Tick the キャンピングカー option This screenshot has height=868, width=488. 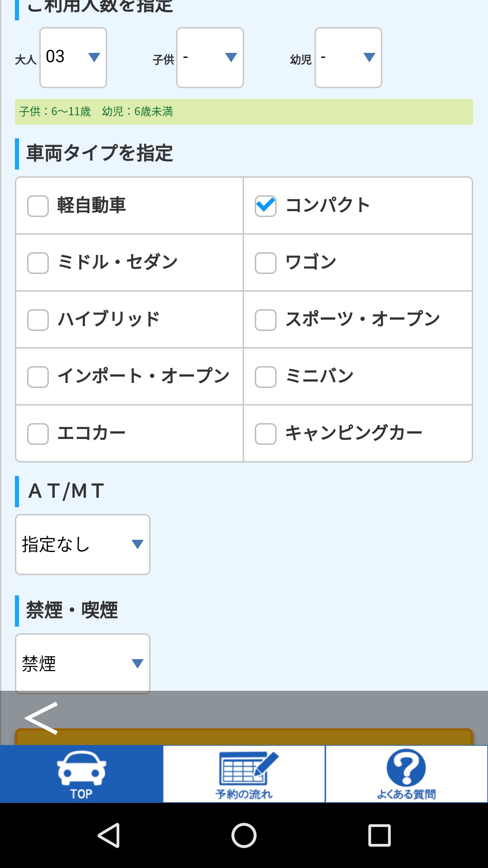click(x=266, y=434)
